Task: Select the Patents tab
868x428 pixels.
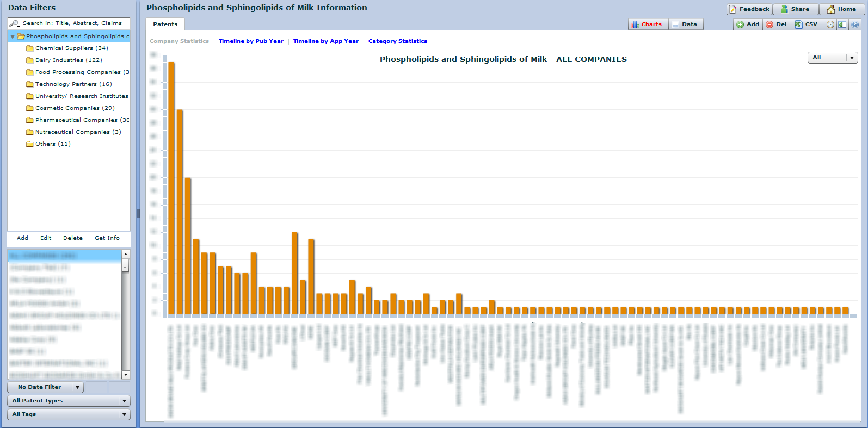Action: click(165, 24)
